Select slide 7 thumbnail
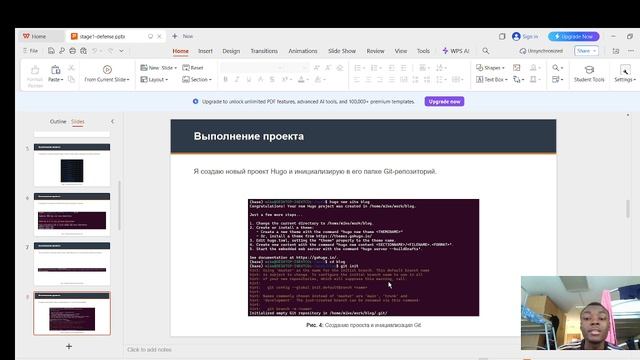The width and height of the screenshot is (640, 360). click(72, 263)
